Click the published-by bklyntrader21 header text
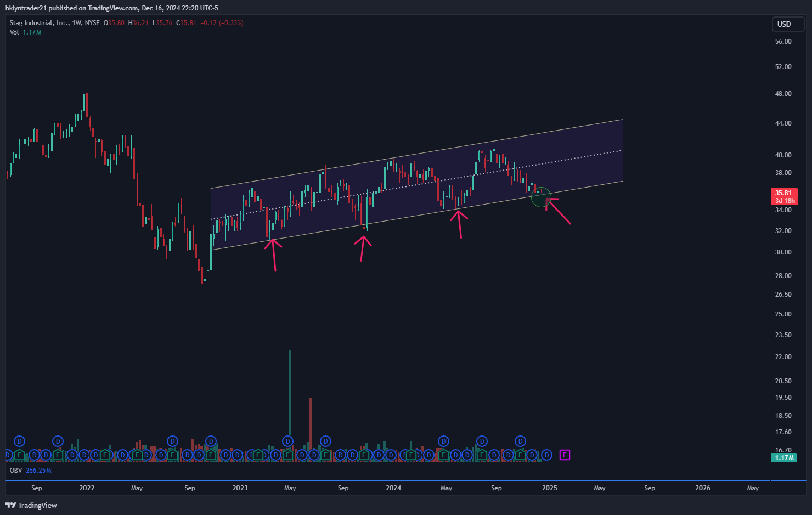This screenshot has height=515, width=812. click(112, 8)
